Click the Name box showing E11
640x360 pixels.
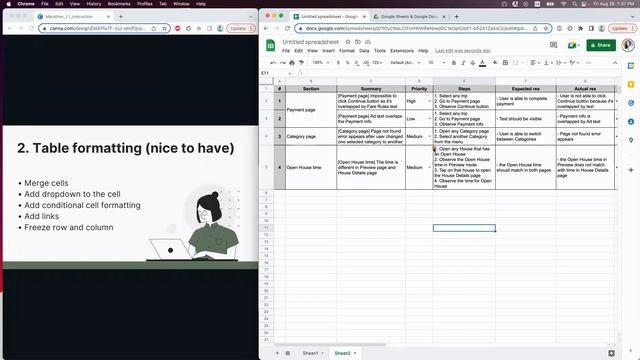pos(276,73)
